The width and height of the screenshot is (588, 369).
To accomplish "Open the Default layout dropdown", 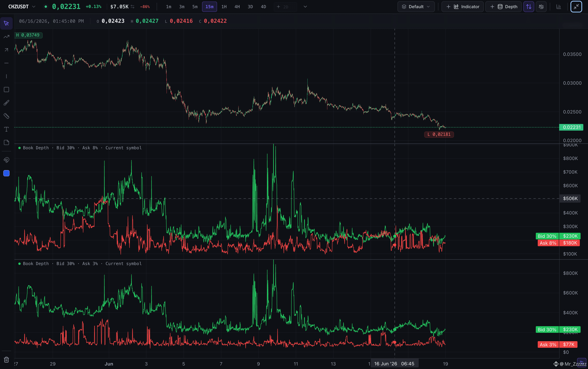I will click(416, 7).
